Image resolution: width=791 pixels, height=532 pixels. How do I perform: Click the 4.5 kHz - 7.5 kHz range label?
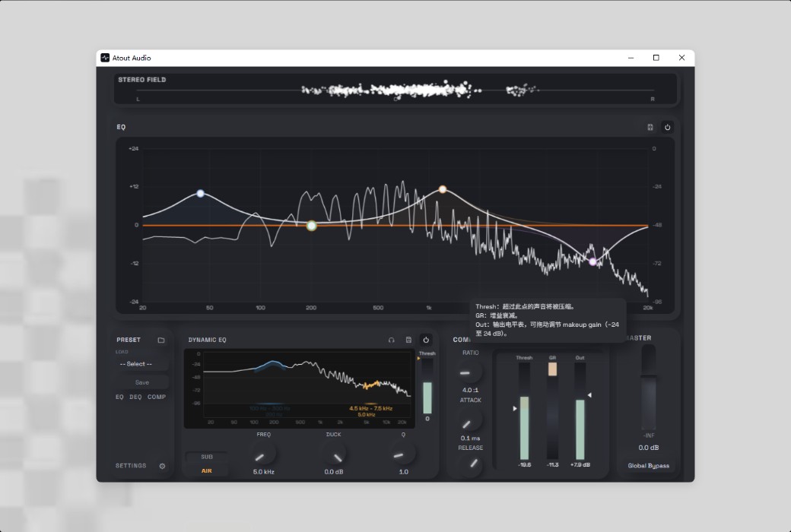click(x=371, y=408)
